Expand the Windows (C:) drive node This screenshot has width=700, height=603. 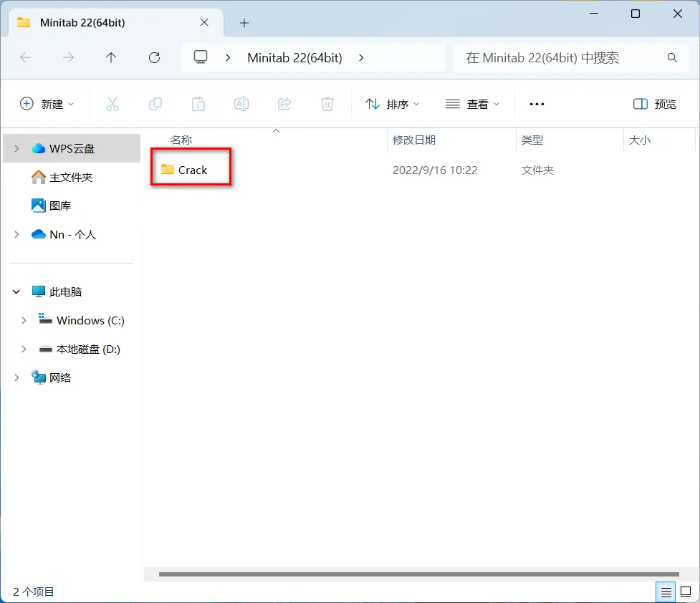pos(24,320)
